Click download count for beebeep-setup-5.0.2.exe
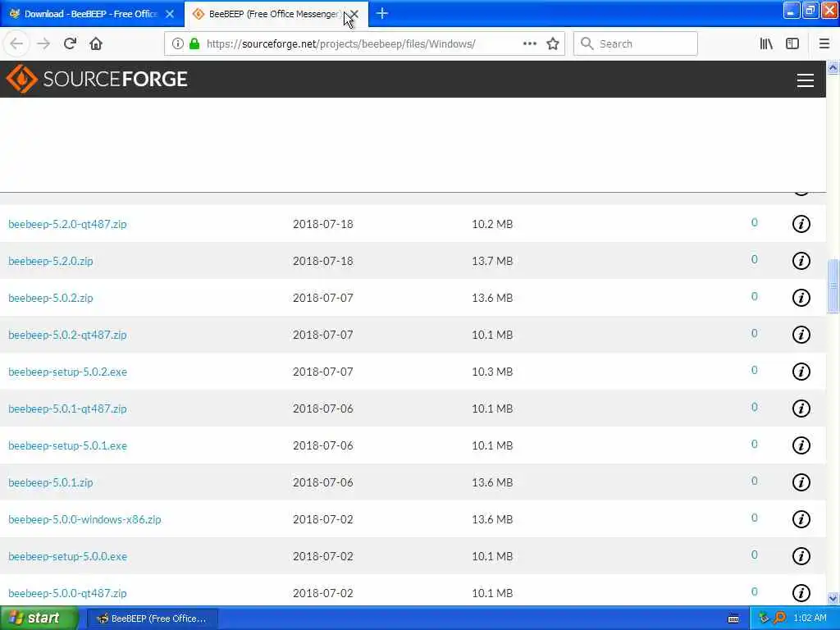This screenshot has height=630, width=840. click(755, 371)
